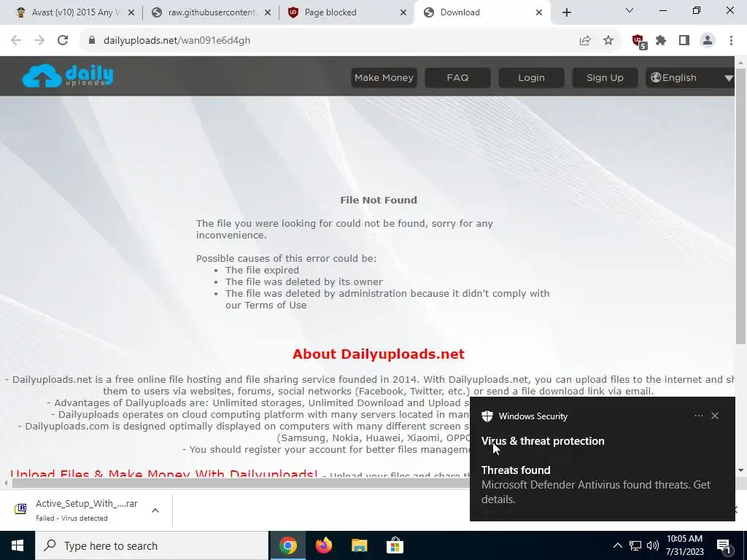Click the Dailyuploads logo
Image resolution: width=747 pixels, height=560 pixels.
(68, 76)
